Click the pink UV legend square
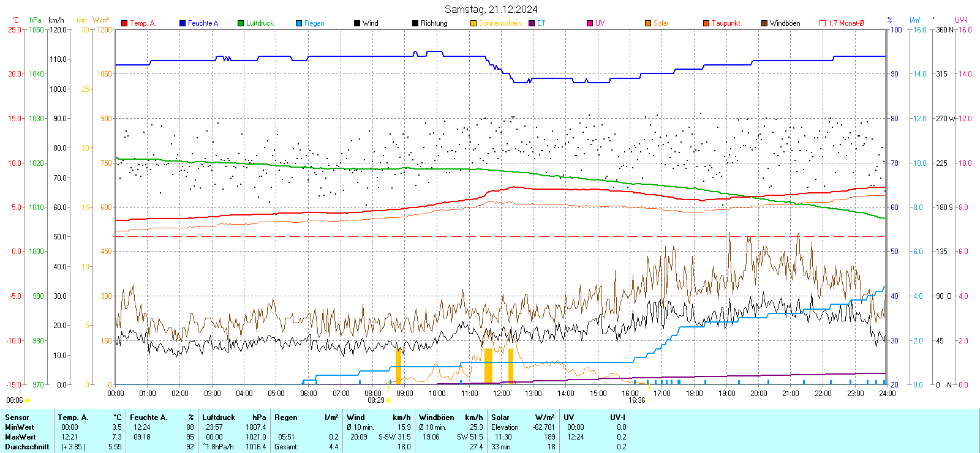Image resolution: width=980 pixels, height=453 pixels. click(590, 23)
